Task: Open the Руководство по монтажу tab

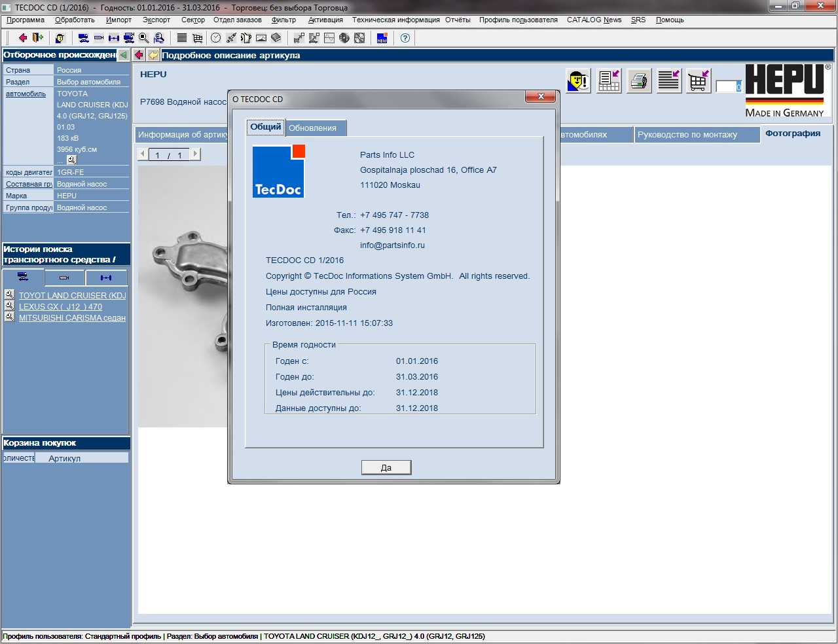Action: [687, 135]
